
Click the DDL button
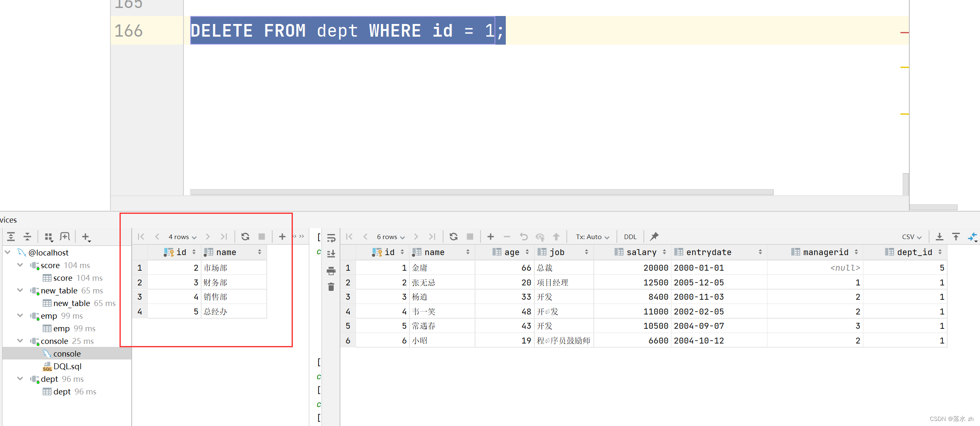[x=630, y=237]
